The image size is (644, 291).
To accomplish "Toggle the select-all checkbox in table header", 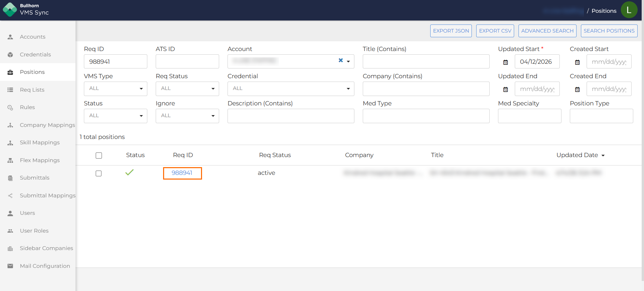I will click(99, 155).
